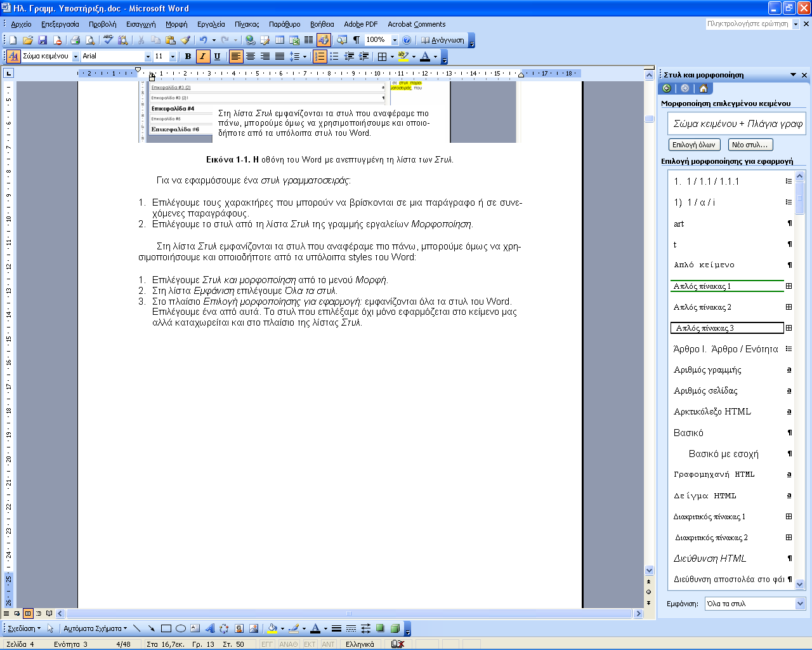Open the style name dropdown (Σώμα κειμένου)
The height and width of the screenshot is (650, 812).
pyautogui.click(x=75, y=56)
